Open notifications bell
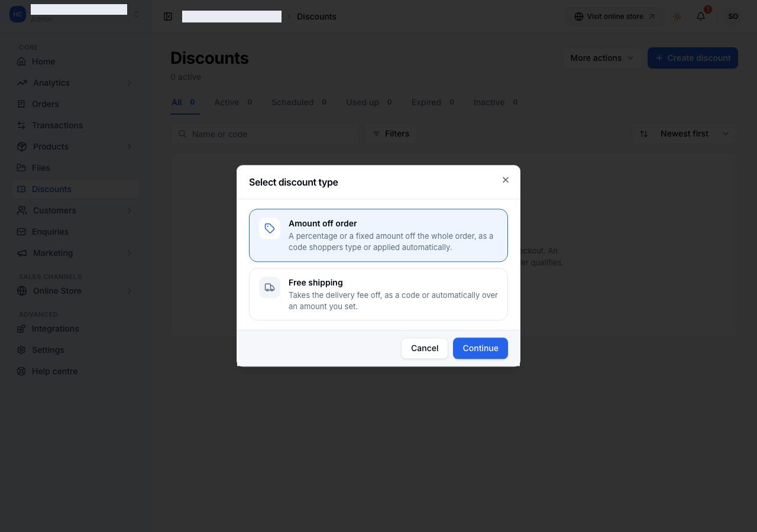 pyautogui.click(x=701, y=17)
